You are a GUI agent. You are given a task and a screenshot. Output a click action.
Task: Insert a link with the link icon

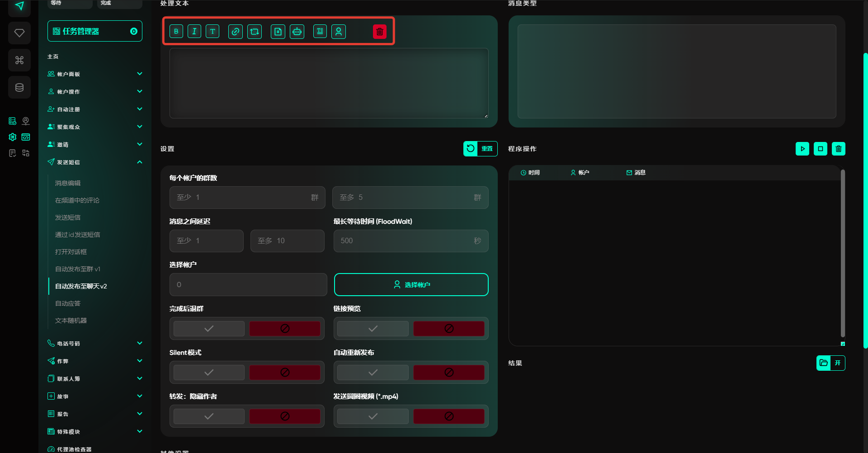pyautogui.click(x=235, y=31)
